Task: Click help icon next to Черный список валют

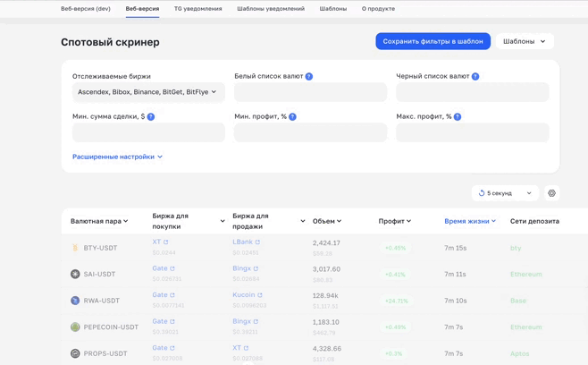Action: point(475,77)
